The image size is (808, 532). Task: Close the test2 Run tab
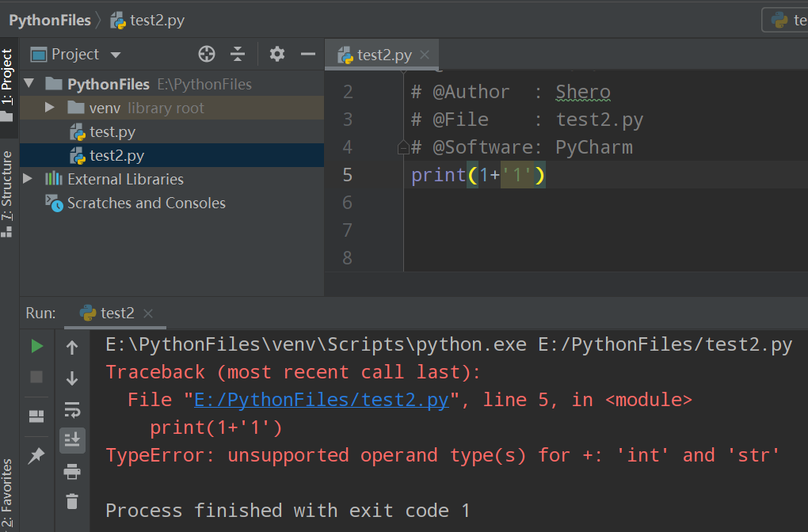click(x=148, y=313)
